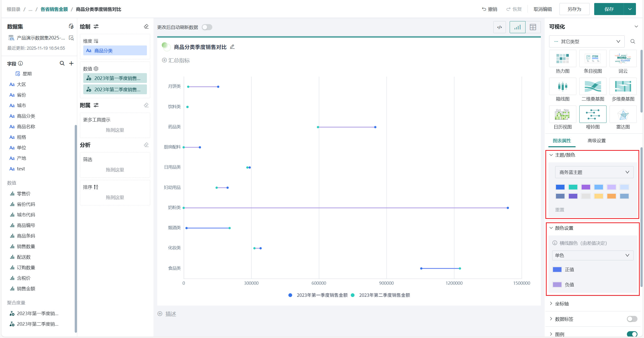Screen dimensions: 644x338
Task: Click the 另存为 button
Action: coord(574,9)
